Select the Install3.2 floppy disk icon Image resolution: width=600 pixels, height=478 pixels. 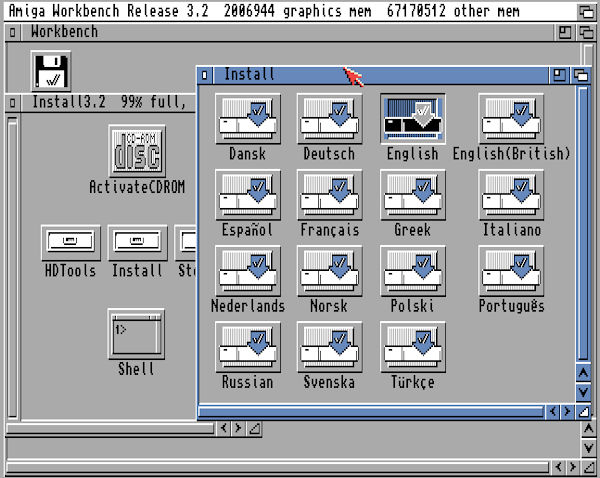(x=52, y=71)
